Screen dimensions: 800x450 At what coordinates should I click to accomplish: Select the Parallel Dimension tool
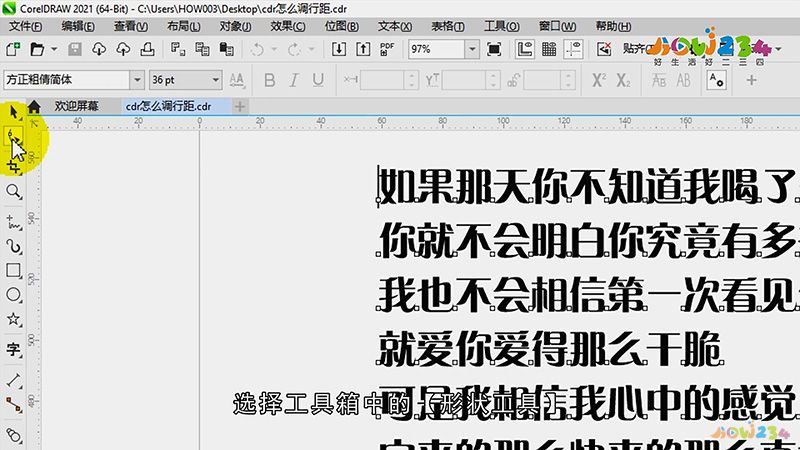(13, 380)
